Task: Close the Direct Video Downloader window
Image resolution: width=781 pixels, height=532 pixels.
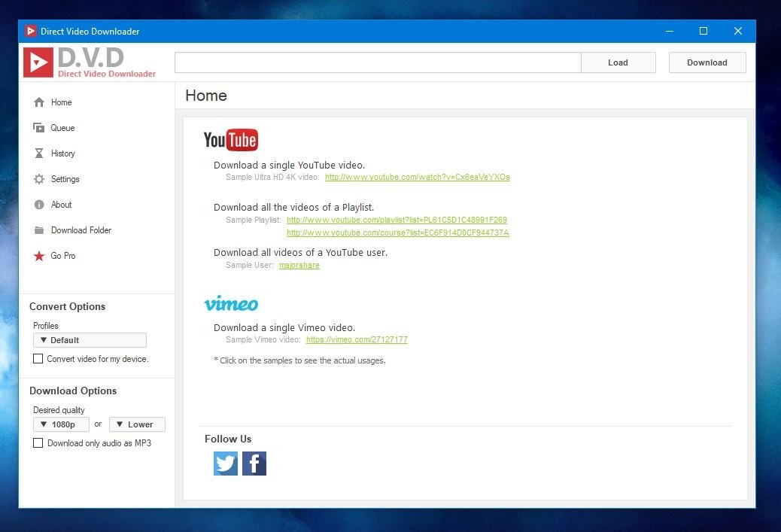Action: 738,31
